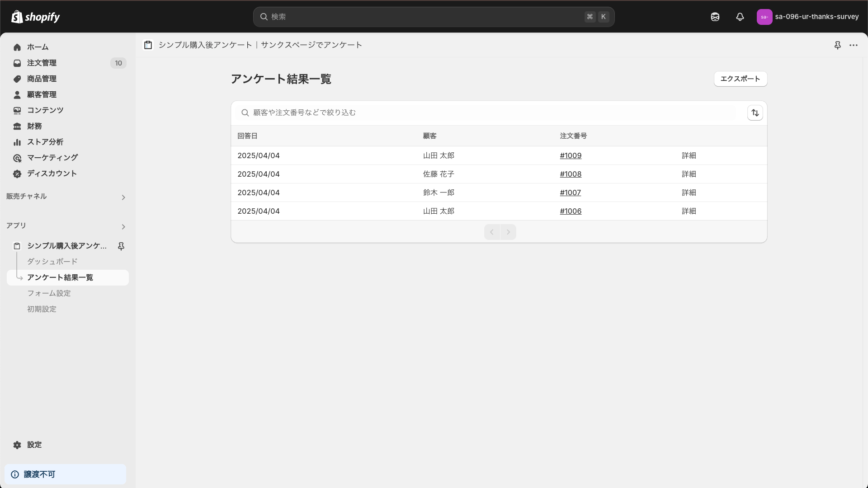Select フォーム設定 in the app menu
This screenshot has height=488, width=868.
tap(48, 293)
